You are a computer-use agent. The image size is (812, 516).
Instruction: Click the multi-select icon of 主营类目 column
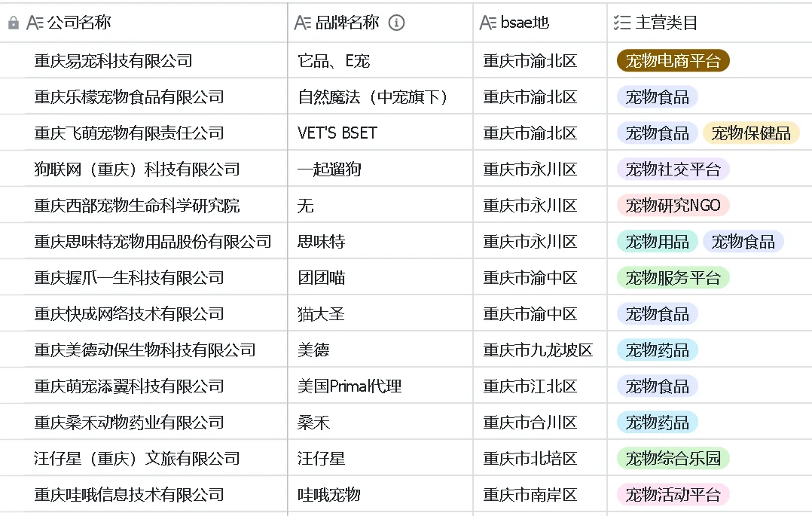622,23
